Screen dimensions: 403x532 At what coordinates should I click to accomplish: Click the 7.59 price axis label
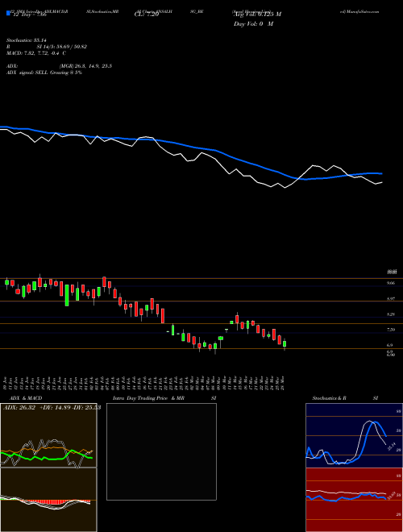point(391,330)
